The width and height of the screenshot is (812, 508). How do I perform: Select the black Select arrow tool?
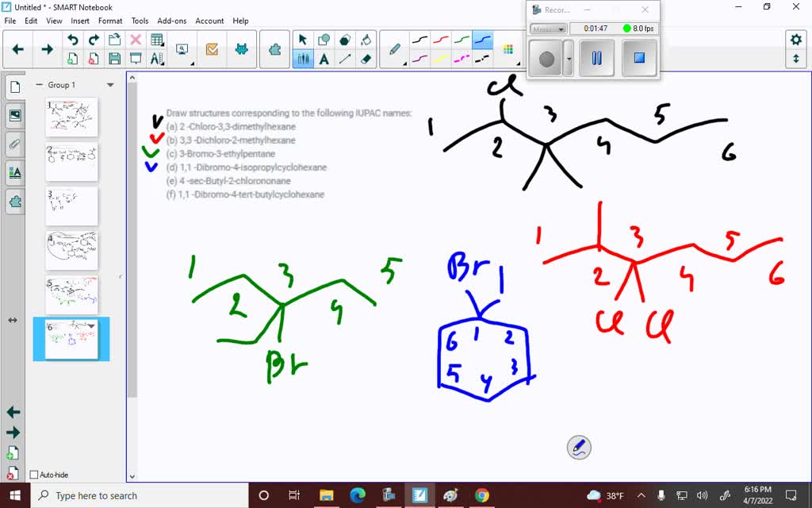(x=302, y=37)
